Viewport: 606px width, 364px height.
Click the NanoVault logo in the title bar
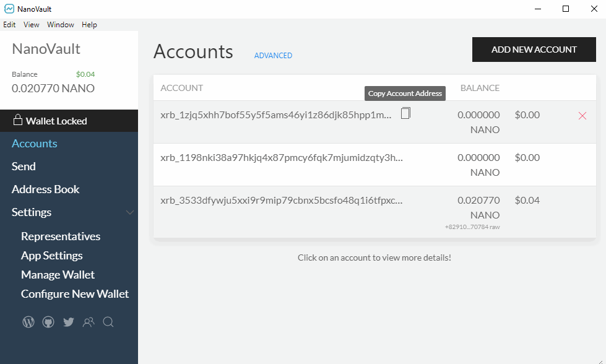9,9
